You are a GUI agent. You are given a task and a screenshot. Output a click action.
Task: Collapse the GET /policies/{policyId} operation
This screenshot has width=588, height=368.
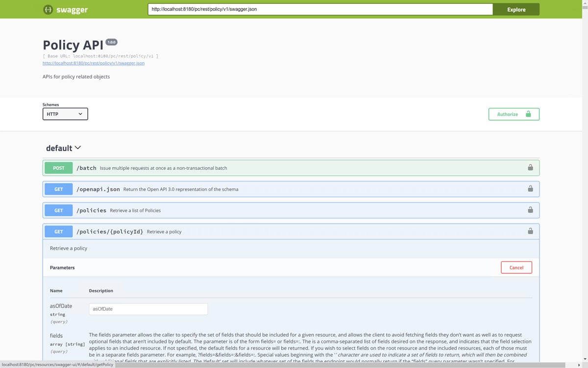(291, 231)
